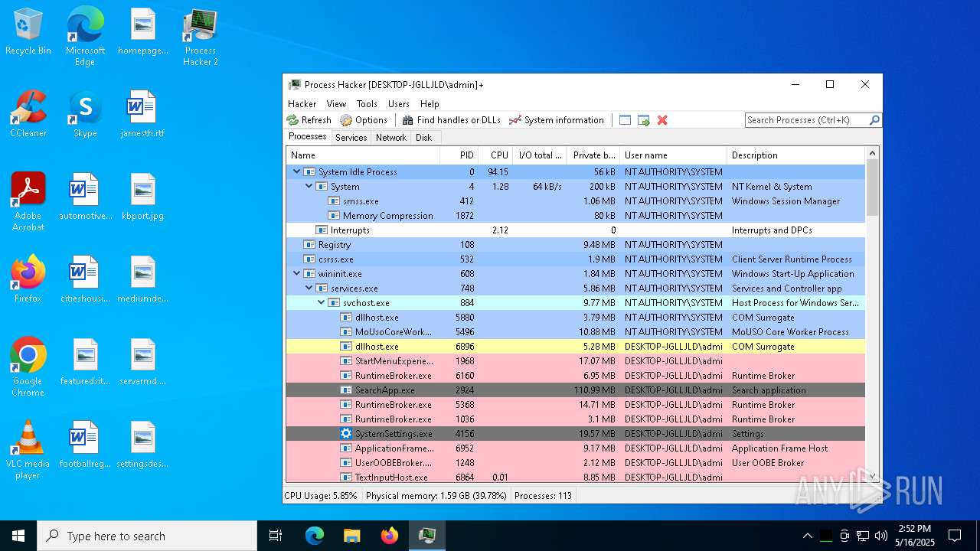Select TextInputHost.exe row

coord(575,478)
